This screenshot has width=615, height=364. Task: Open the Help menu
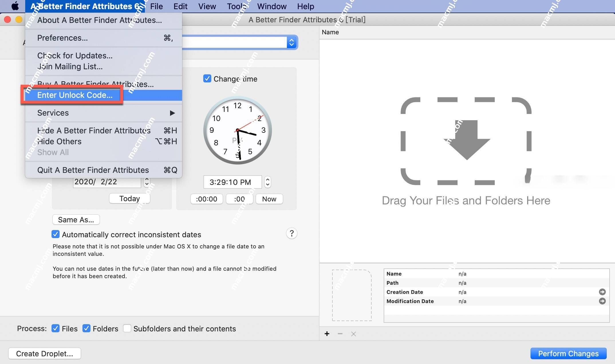[x=305, y=6]
